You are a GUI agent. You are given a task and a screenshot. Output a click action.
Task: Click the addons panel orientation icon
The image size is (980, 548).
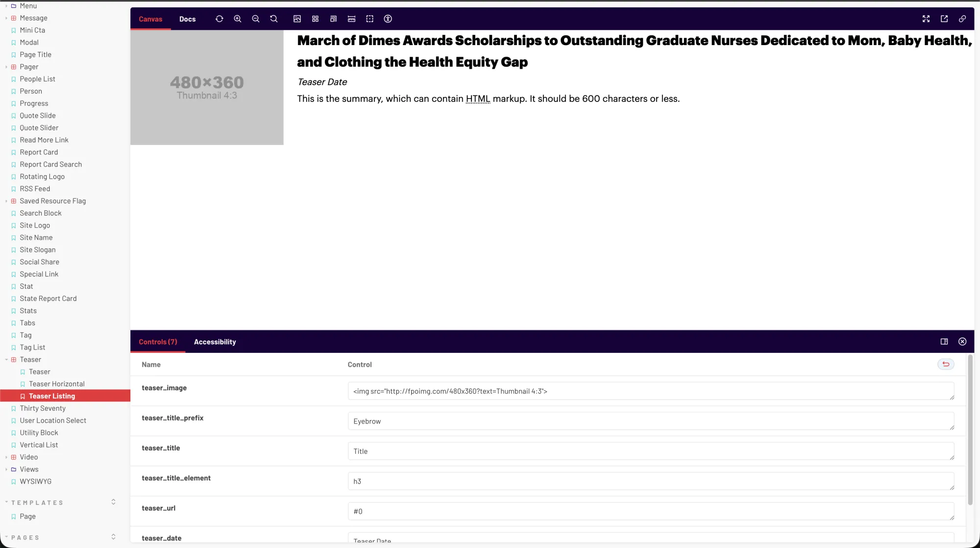(x=944, y=342)
